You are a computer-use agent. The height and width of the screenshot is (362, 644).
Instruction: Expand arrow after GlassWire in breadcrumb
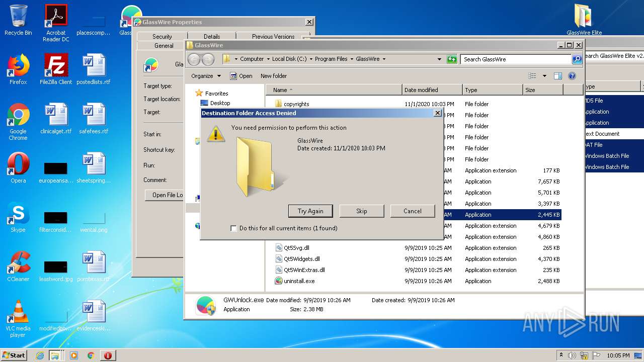pos(384,59)
